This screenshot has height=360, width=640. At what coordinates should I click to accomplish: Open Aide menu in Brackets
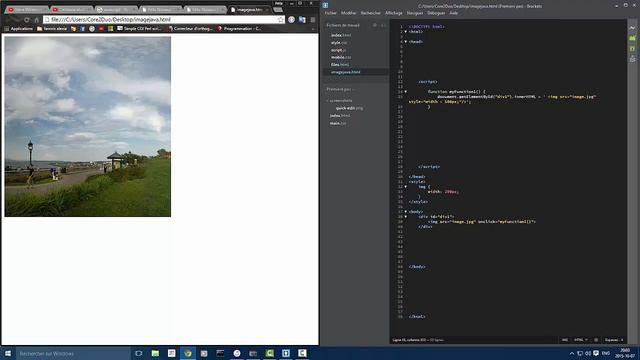pyautogui.click(x=453, y=13)
